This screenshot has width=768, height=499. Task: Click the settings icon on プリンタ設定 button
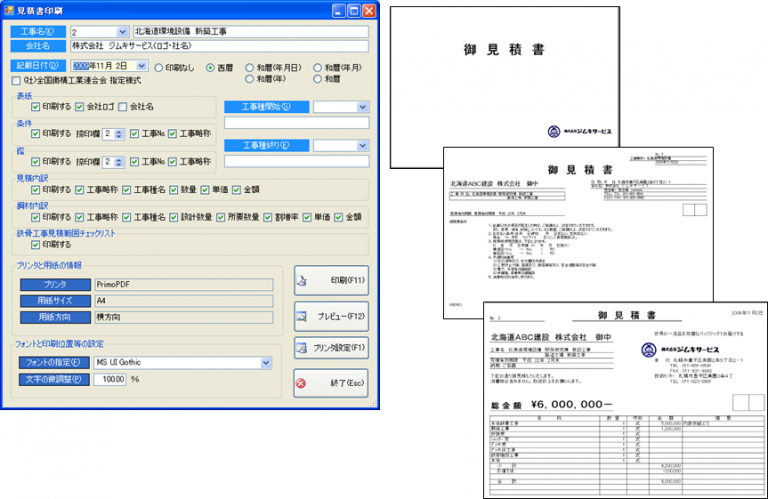[302, 348]
